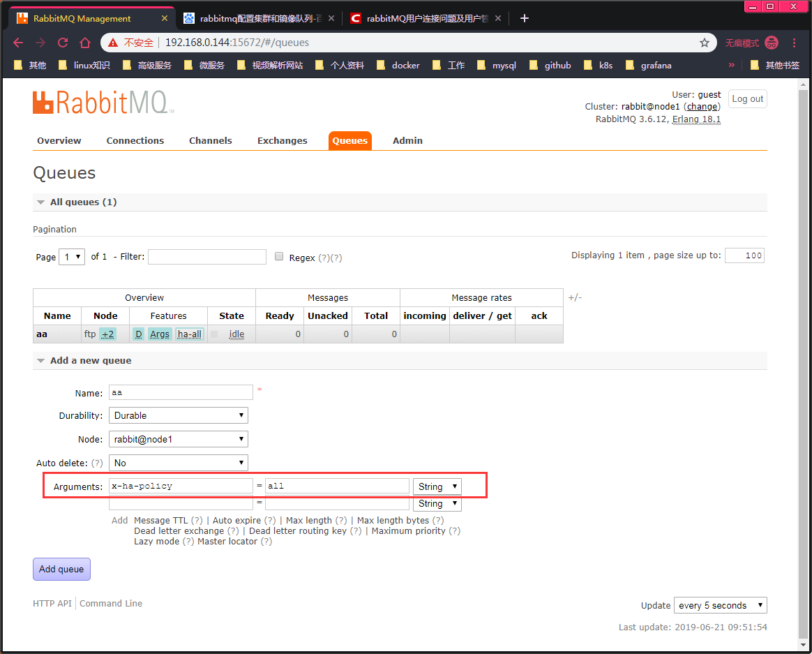Click the RabbitMQ logo
Screen dimensions: 812x654
(x=103, y=102)
